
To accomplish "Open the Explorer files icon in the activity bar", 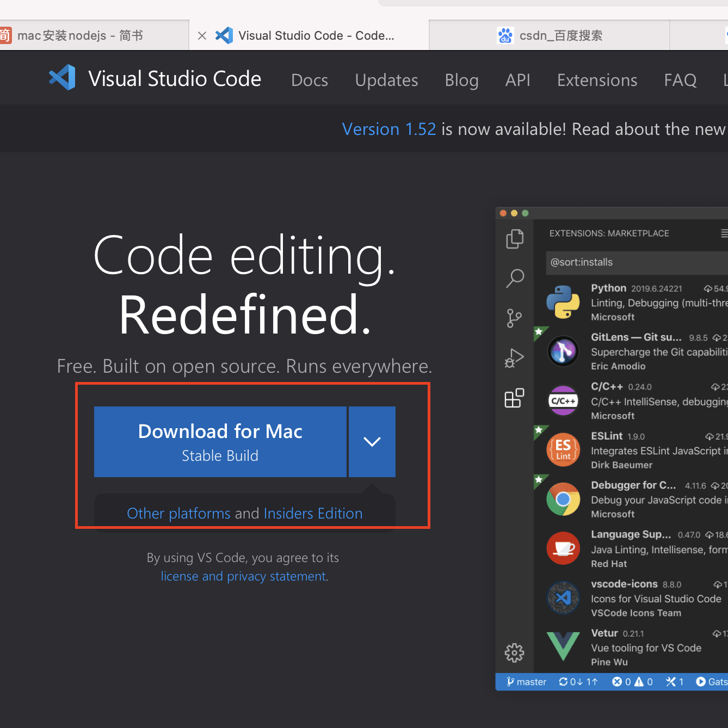I will coord(514,238).
